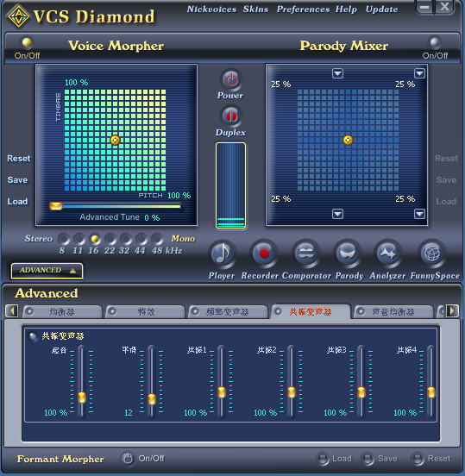Open the Parody mask icon

347,254
